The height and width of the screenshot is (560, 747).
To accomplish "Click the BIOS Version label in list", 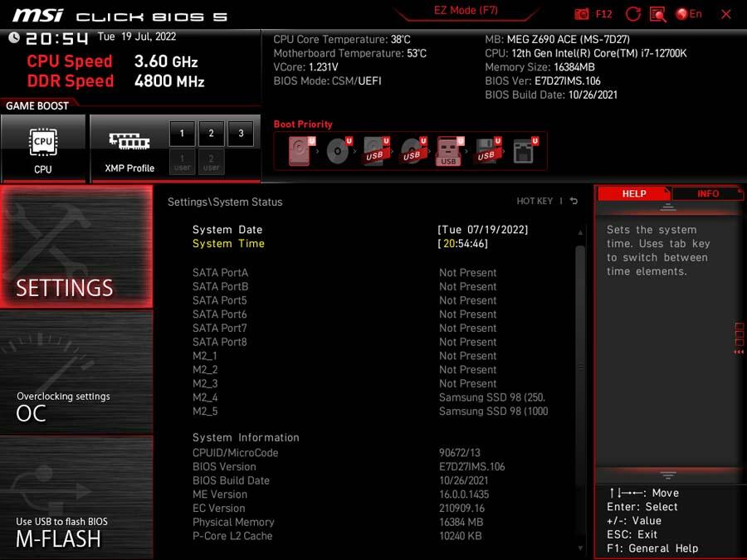I will point(224,466).
